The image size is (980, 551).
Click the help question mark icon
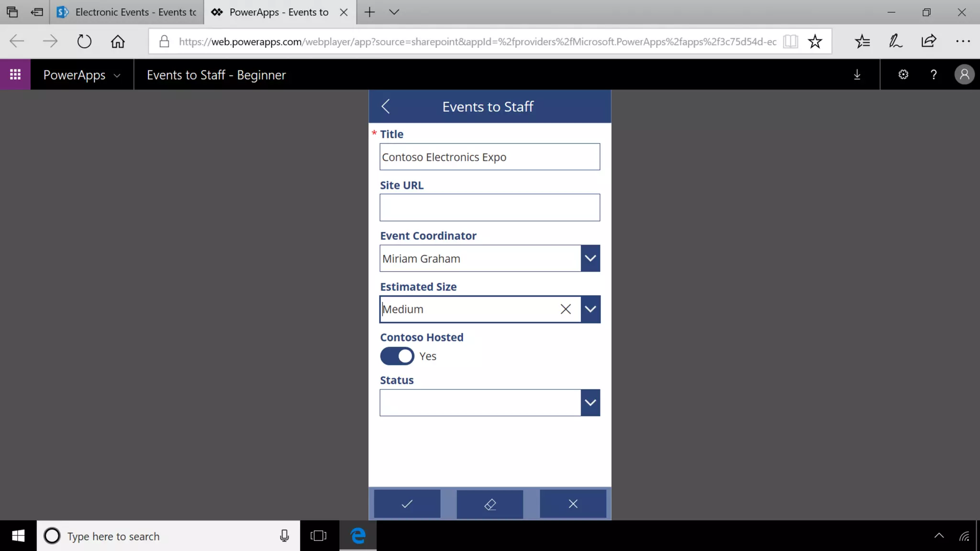pyautogui.click(x=933, y=75)
